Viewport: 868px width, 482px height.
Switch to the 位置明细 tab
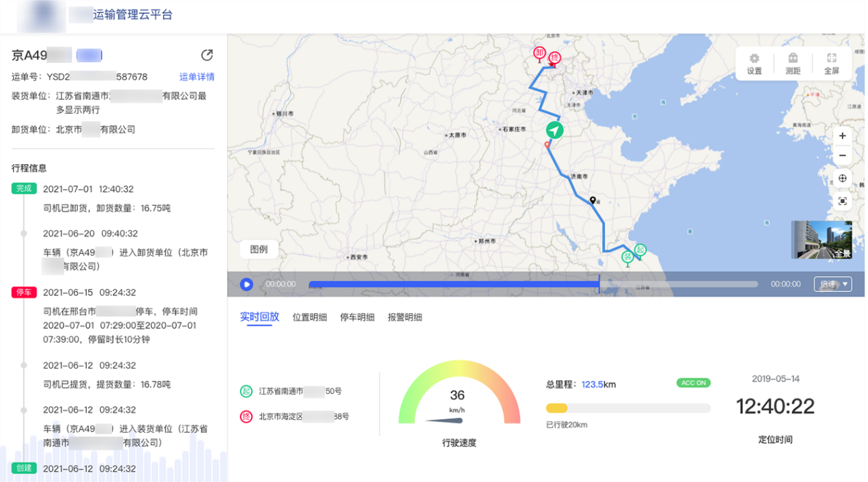310,317
